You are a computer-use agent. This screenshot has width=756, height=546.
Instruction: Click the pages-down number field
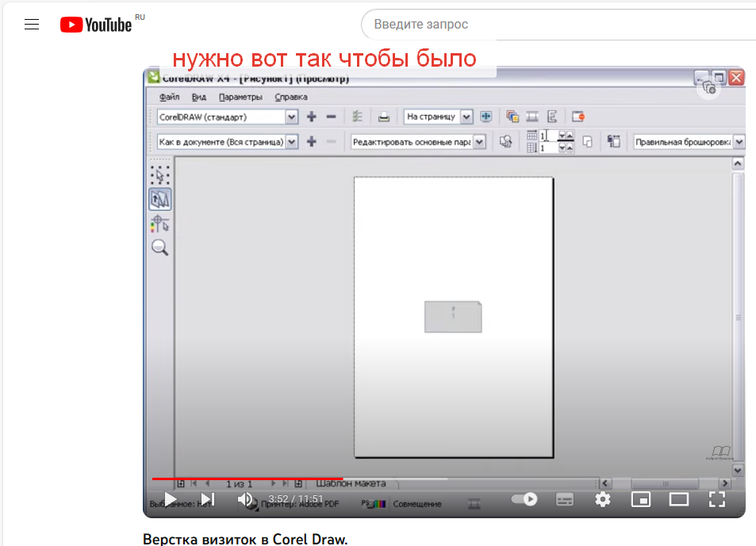tap(547, 148)
